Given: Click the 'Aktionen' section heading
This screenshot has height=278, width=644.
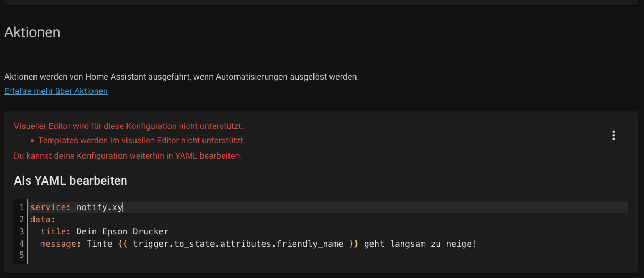Looking at the screenshot, I should click(x=32, y=32).
